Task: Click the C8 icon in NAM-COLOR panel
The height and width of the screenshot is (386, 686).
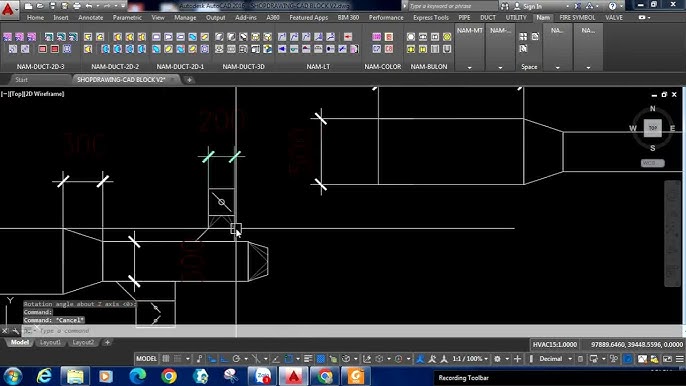Action: tap(389, 49)
